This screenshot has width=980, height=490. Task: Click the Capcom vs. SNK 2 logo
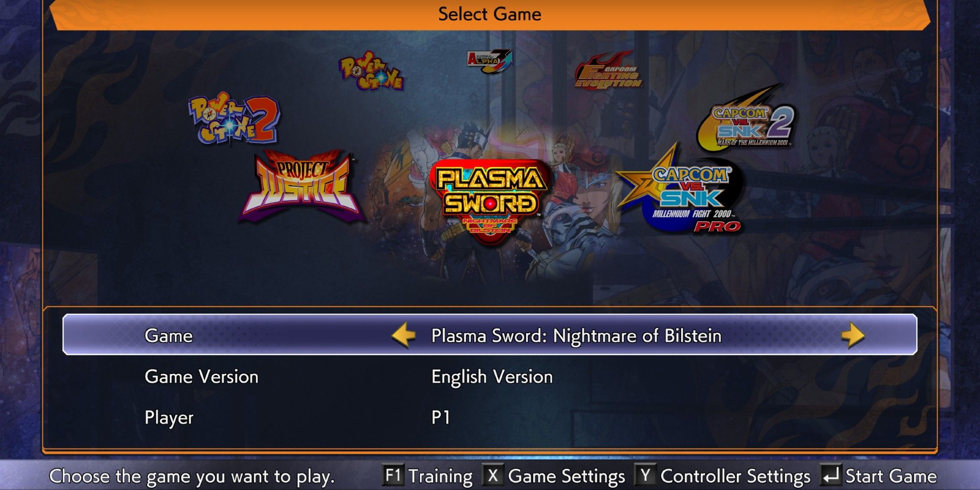tap(747, 118)
